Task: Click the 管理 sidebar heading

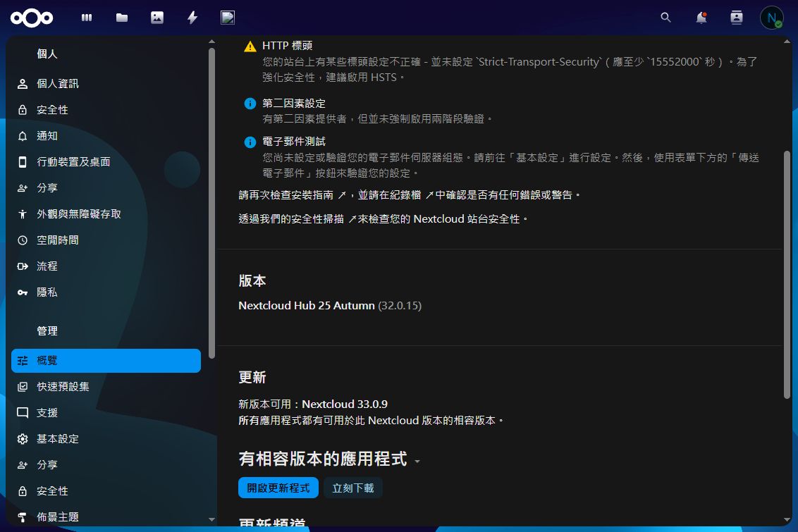Action: click(47, 331)
